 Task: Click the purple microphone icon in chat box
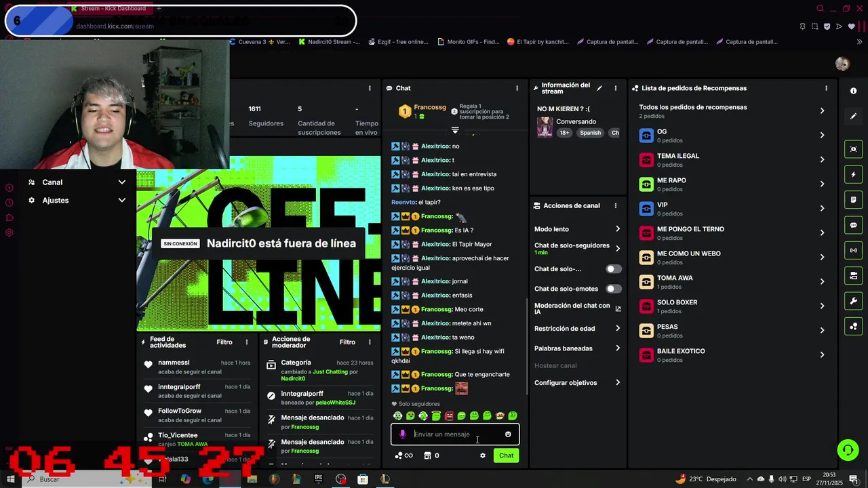[402, 434]
